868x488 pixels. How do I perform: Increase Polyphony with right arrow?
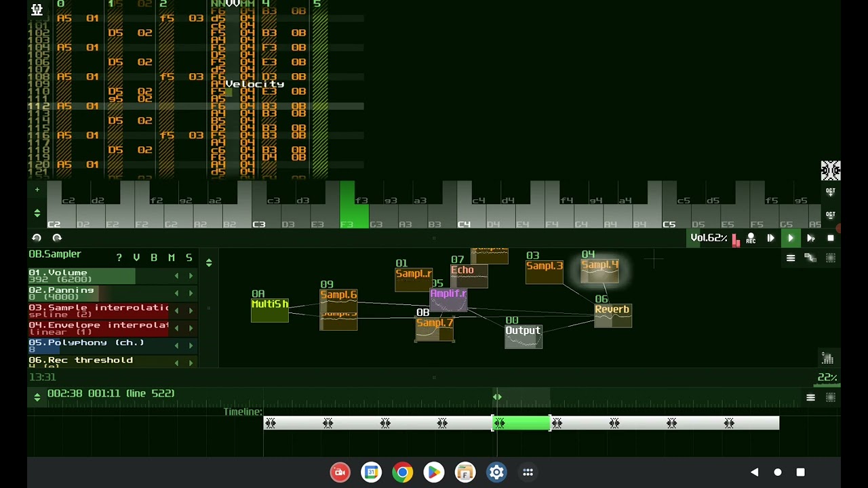coord(191,346)
